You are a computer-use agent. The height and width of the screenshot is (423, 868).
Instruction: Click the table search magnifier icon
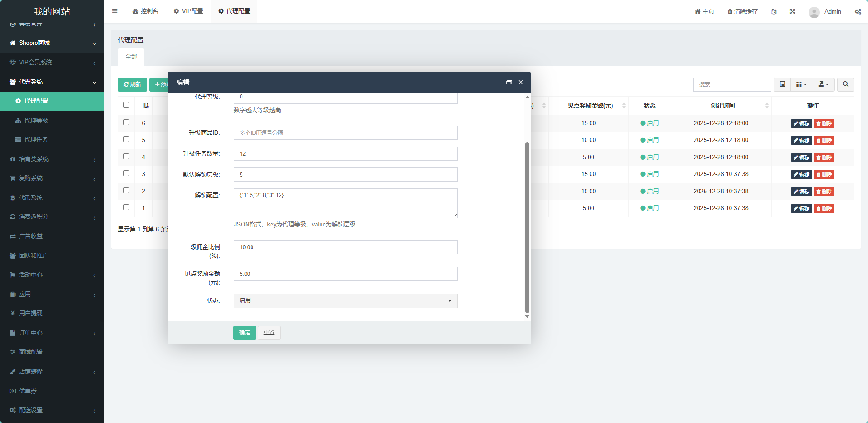(x=845, y=84)
